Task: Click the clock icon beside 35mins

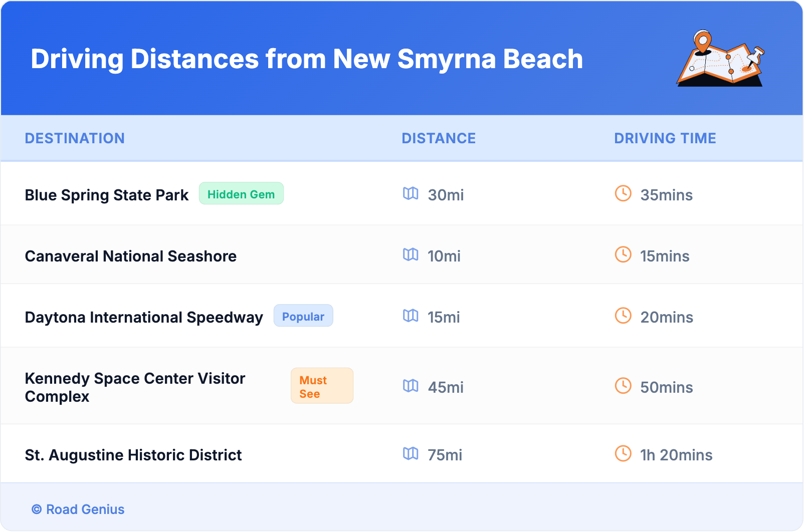Action: (x=623, y=193)
